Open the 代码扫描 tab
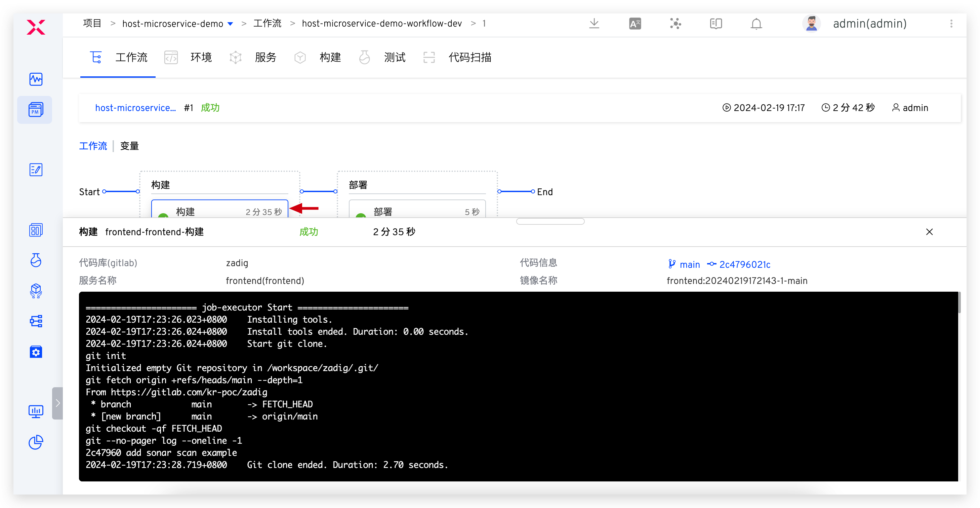 (470, 57)
